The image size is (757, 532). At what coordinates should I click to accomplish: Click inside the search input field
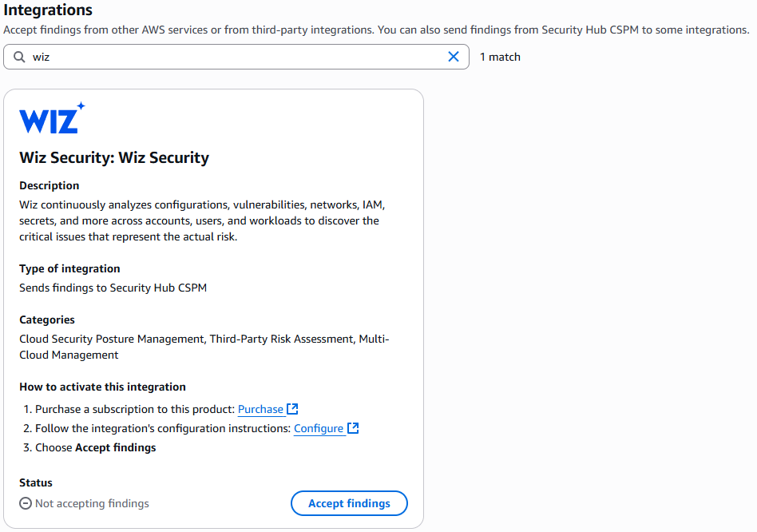tap(160, 57)
